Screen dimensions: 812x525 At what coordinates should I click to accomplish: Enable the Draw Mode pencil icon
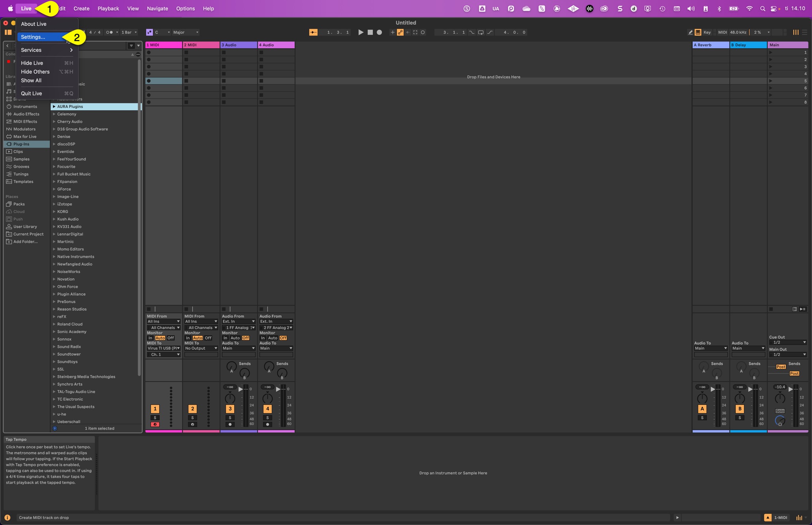(690, 32)
